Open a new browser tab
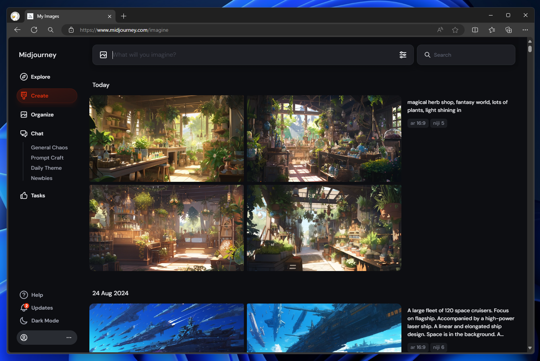The width and height of the screenshot is (540, 361). 124,16
